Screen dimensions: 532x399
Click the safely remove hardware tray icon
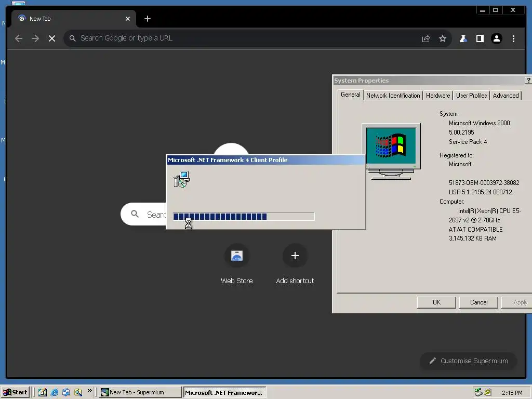[x=478, y=392]
